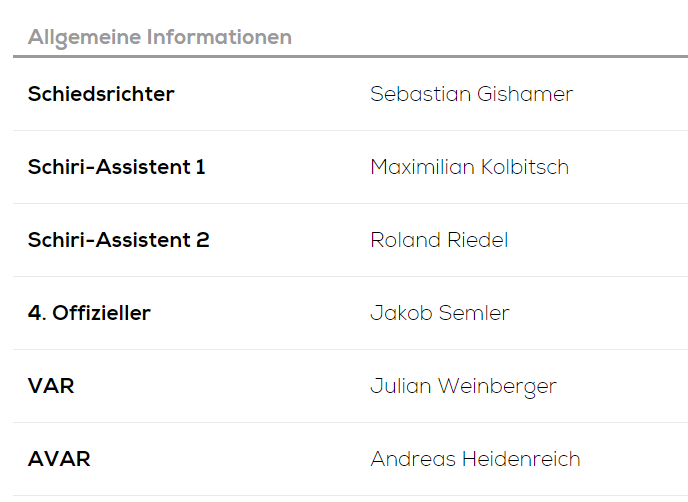Click the first name Maximilian
Screen dimensions: 688x502
coord(420,167)
